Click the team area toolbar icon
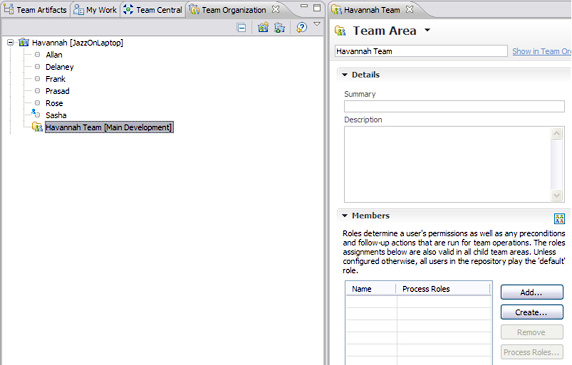 click(279, 28)
